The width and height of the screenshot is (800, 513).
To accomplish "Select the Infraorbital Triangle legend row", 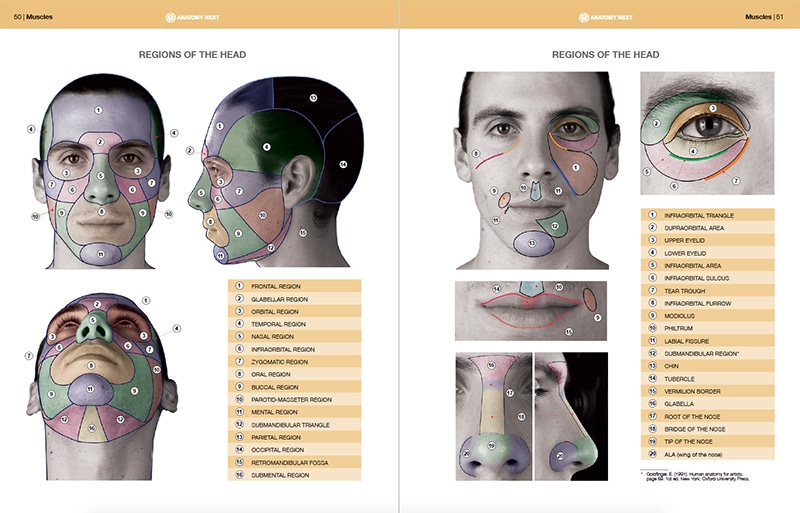I will pyautogui.click(x=707, y=215).
